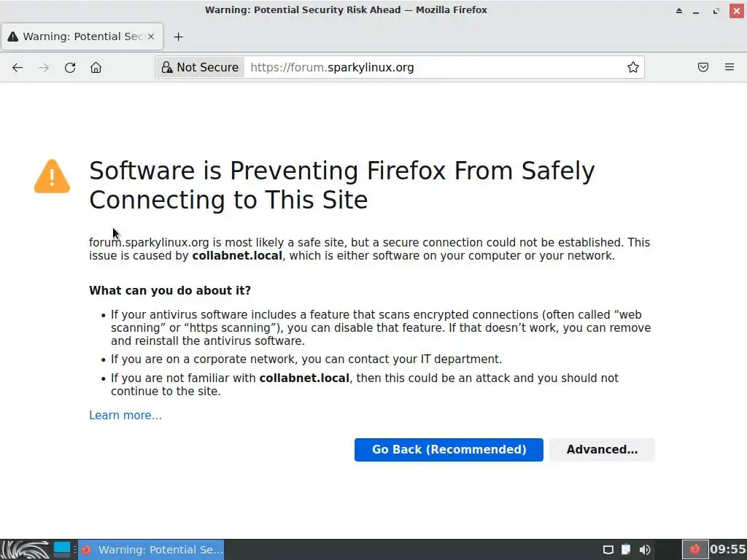Open the Advanced... options button
Screen dimensions: 747x560
602,449
